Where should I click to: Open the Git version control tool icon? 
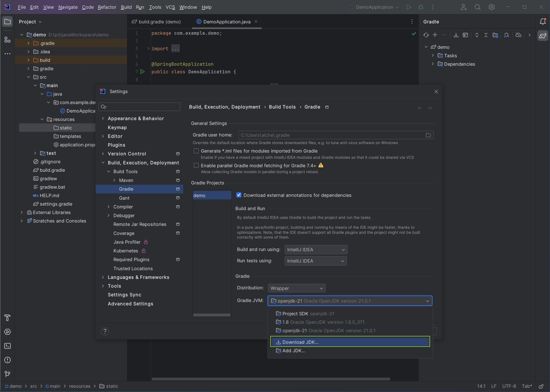pyautogui.click(x=8, y=374)
